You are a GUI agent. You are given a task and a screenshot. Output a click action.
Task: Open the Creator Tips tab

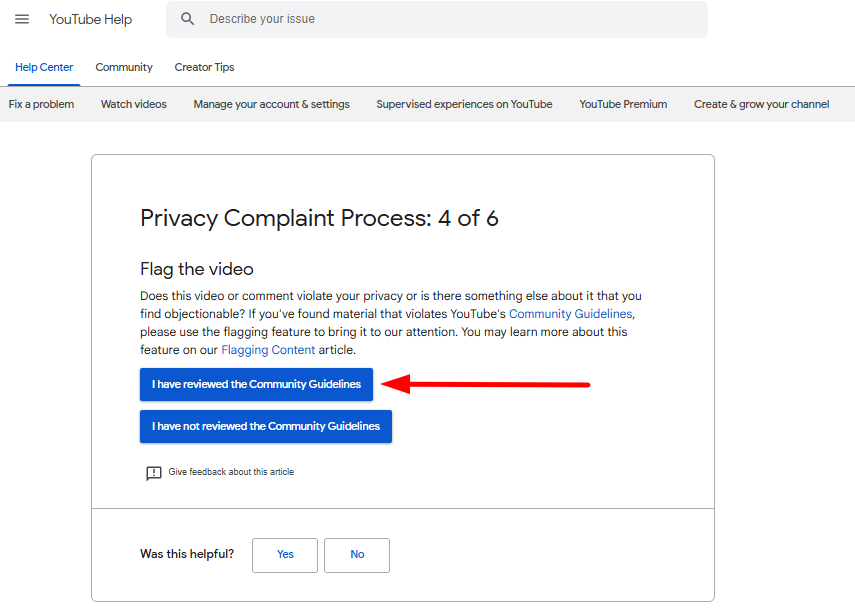pos(204,67)
